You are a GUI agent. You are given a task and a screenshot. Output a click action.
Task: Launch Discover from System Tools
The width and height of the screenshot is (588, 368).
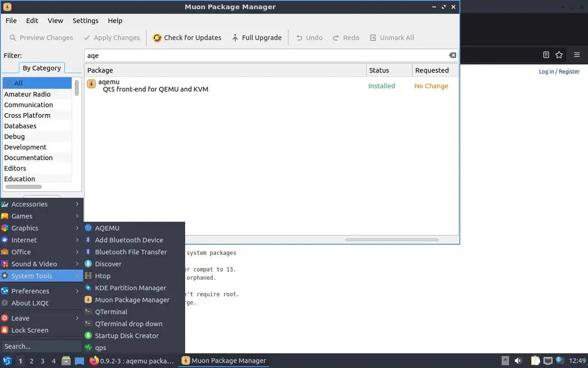pos(134,264)
